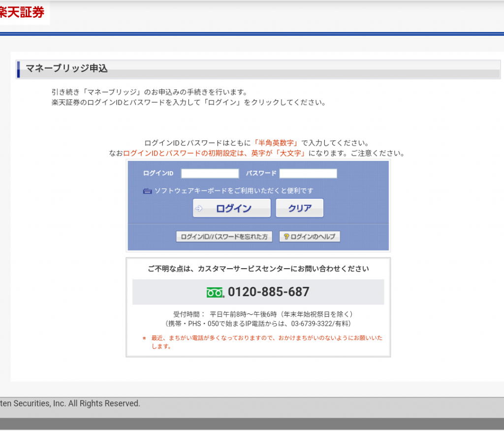This screenshot has width=504, height=431.
Task: Open ログインID/パスワードを忘れた方
Action: pos(224,237)
